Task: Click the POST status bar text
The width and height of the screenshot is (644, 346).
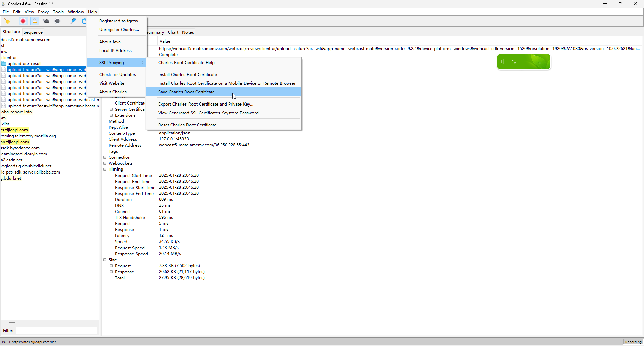Action: (29, 342)
